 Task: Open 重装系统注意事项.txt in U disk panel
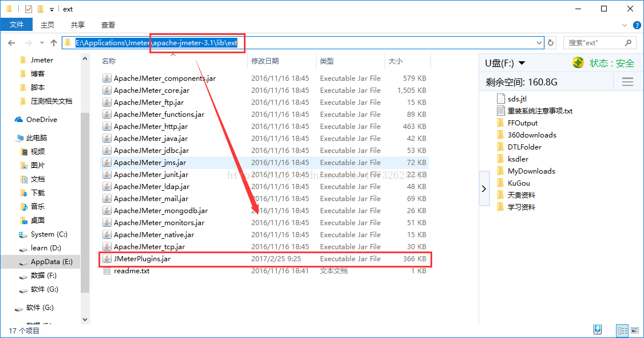[x=535, y=111]
